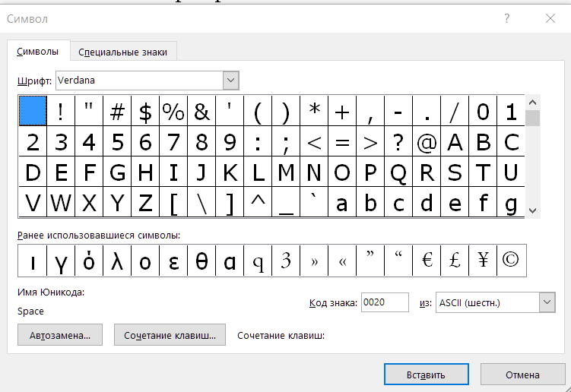Open the Шрифт font dropdown arrow
571x392 pixels.
tap(230, 81)
